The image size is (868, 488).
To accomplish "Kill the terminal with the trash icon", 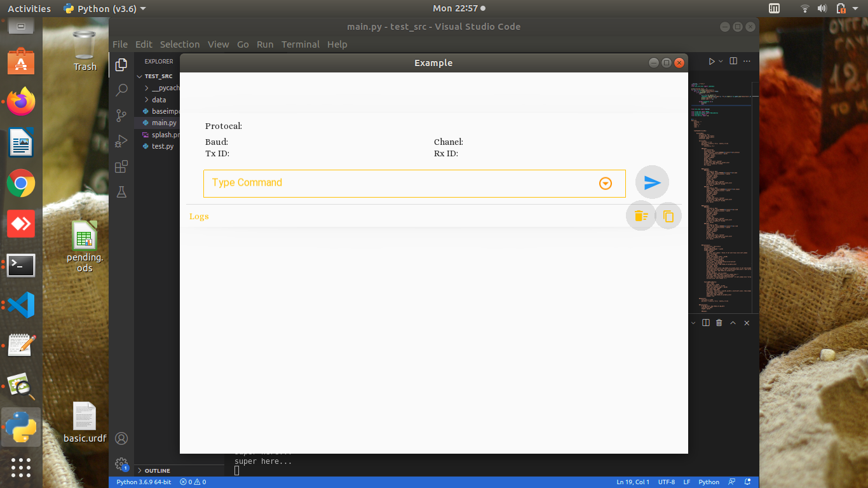I will click(719, 323).
